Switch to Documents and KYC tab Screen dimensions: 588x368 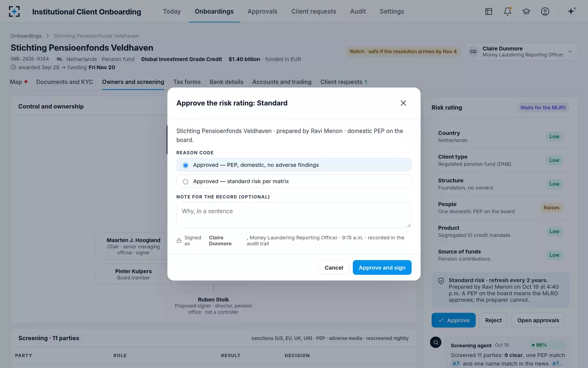click(65, 82)
